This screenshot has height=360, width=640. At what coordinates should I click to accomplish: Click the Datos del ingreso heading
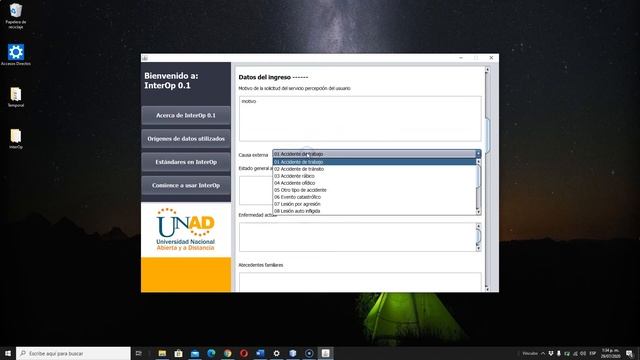click(273, 77)
